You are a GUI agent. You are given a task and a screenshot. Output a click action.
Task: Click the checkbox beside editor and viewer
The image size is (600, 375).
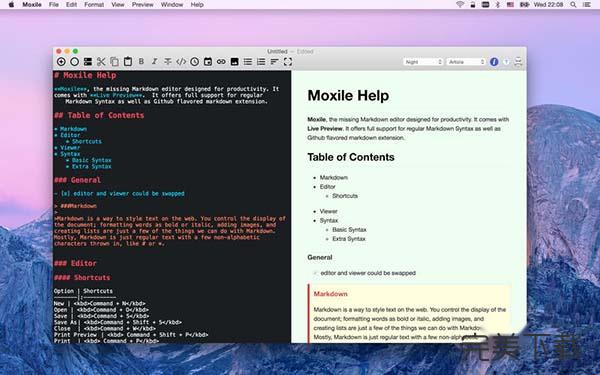pyautogui.click(x=315, y=273)
